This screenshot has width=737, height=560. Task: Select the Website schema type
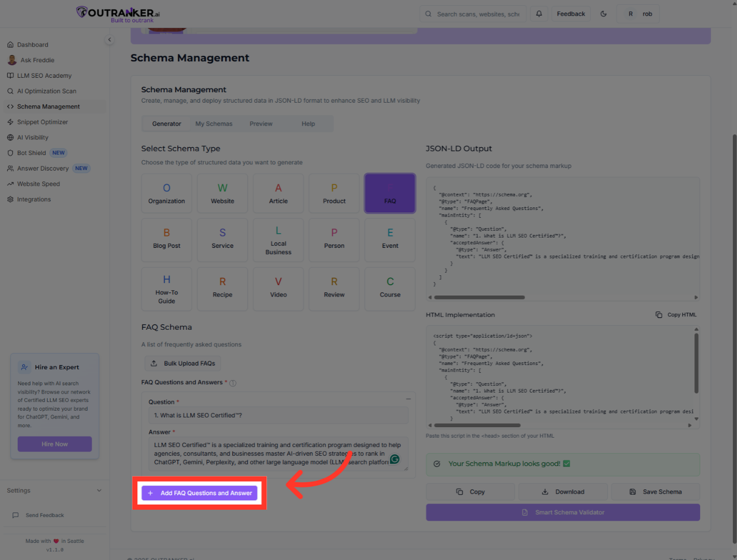pyautogui.click(x=222, y=193)
